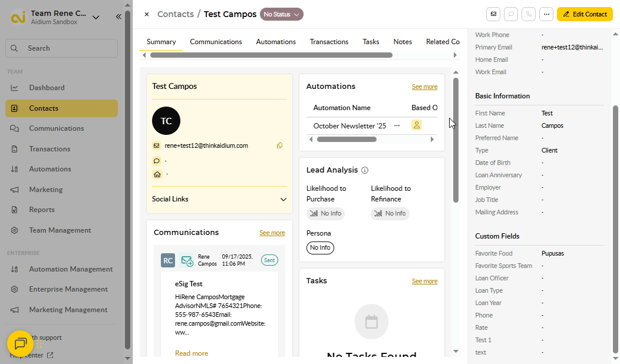Switch to the Transactions tab
Screen dimensions: 620x364
[329, 42]
